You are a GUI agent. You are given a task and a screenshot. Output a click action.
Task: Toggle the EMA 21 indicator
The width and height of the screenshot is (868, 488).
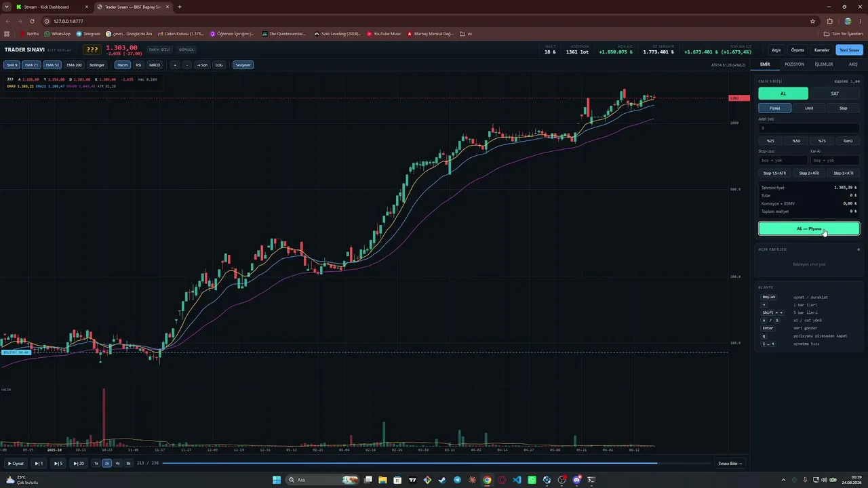[31, 65]
